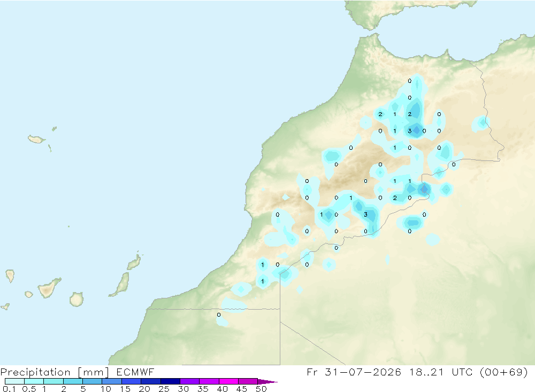
Task: Select legend swatch between 15 and 20
Action: (131, 381)
